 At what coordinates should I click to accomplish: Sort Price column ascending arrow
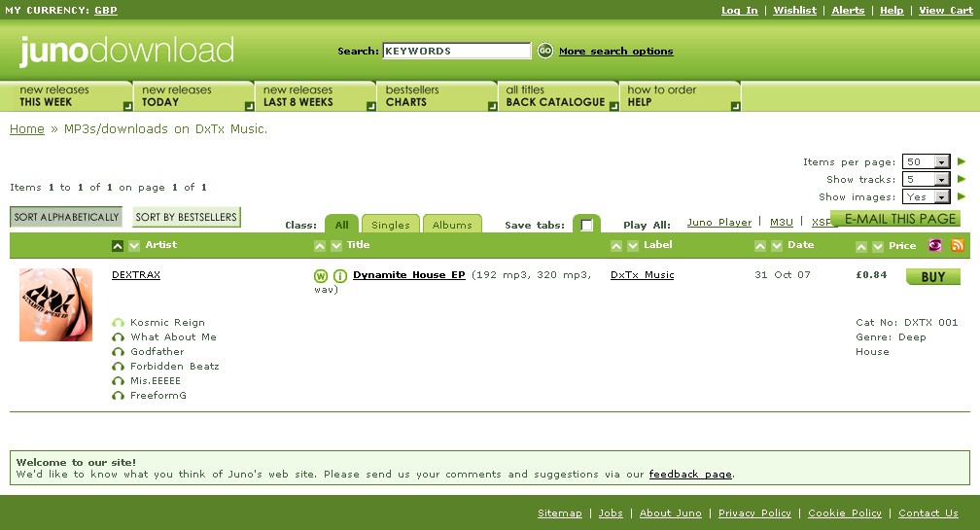[x=861, y=247]
